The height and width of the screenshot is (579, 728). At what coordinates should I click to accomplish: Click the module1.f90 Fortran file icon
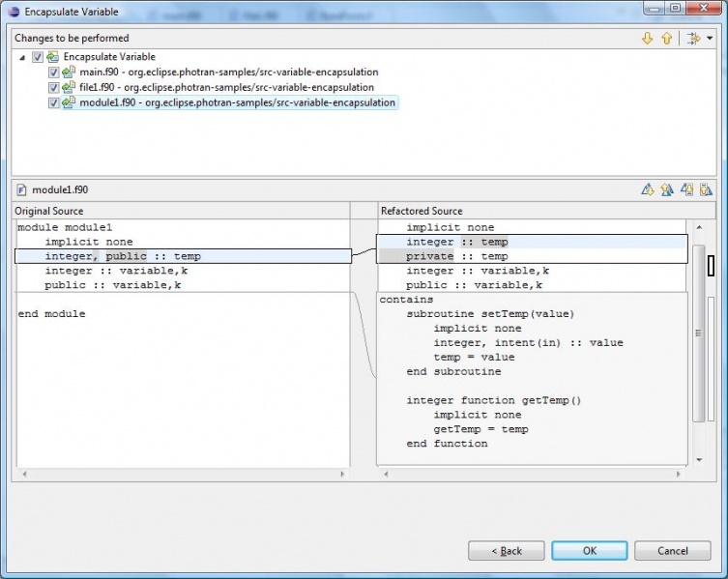pyautogui.click(x=21, y=189)
